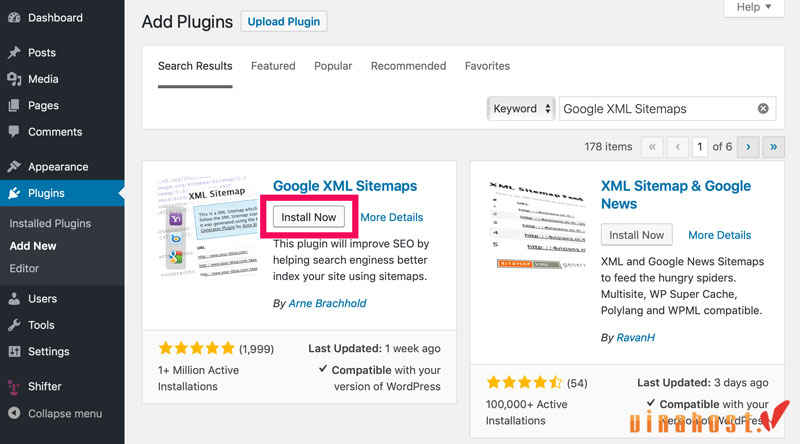Screen dimensions: 800x444
Task: Click the Google XML Sitemaps plugin thumbnail
Action: coord(208,228)
